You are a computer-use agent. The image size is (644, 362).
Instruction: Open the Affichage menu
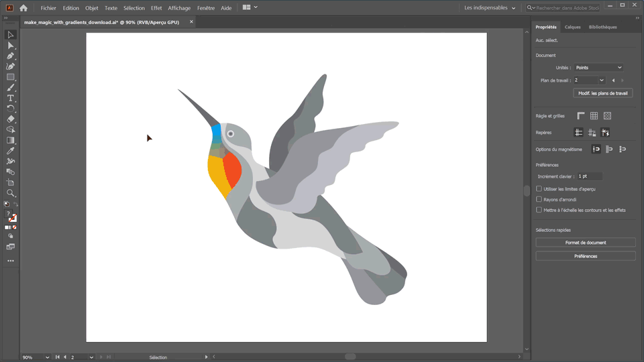(179, 8)
